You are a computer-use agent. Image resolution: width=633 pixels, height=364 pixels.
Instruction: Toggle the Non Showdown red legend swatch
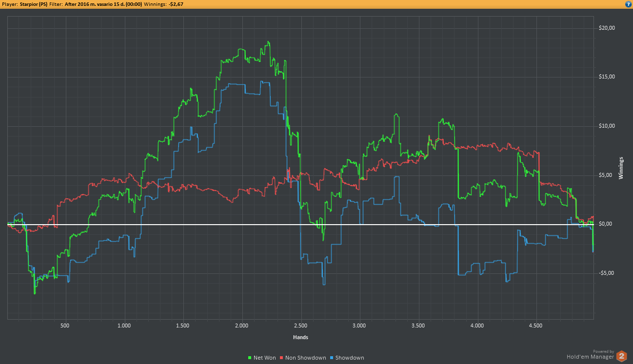tap(281, 358)
